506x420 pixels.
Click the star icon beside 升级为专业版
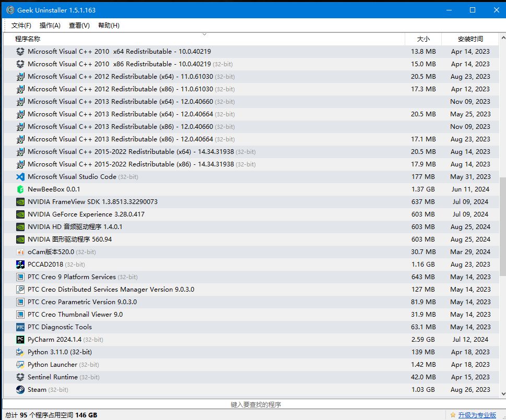coord(453,415)
